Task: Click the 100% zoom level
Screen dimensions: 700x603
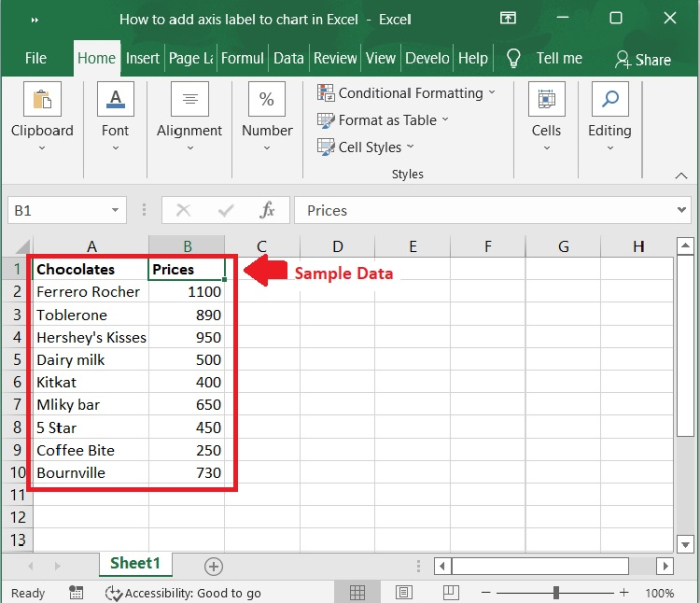Action: pos(659,593)
